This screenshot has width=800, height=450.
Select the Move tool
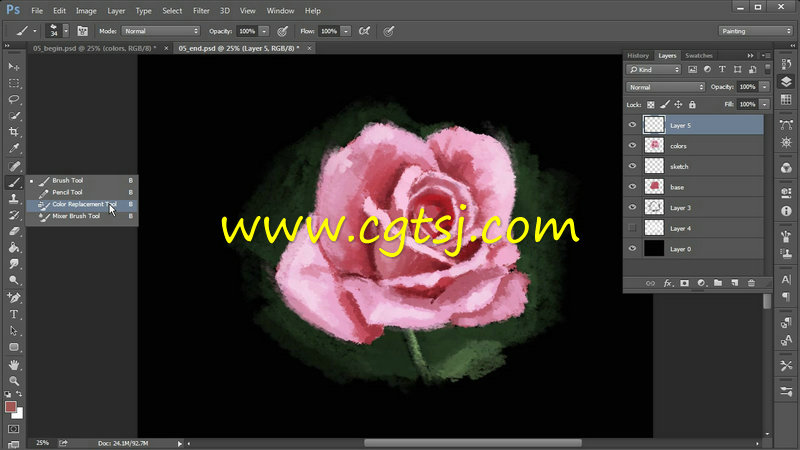point(14,67)
